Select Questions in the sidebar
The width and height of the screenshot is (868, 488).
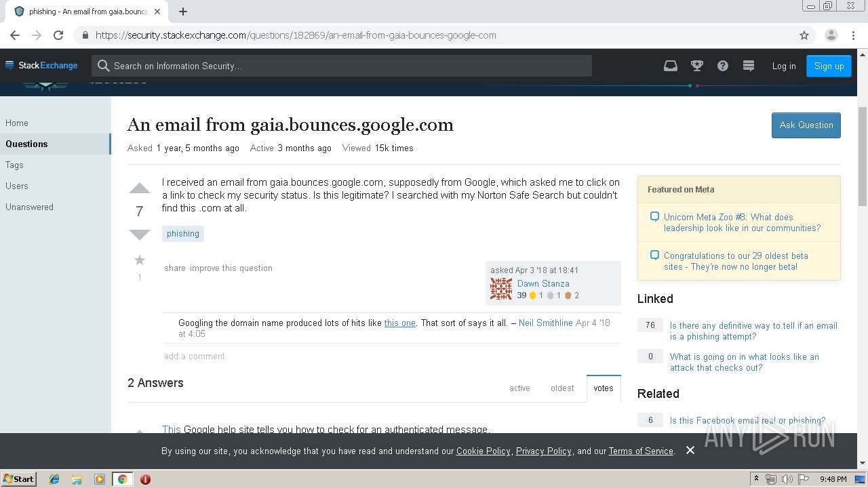click(55, 144)
